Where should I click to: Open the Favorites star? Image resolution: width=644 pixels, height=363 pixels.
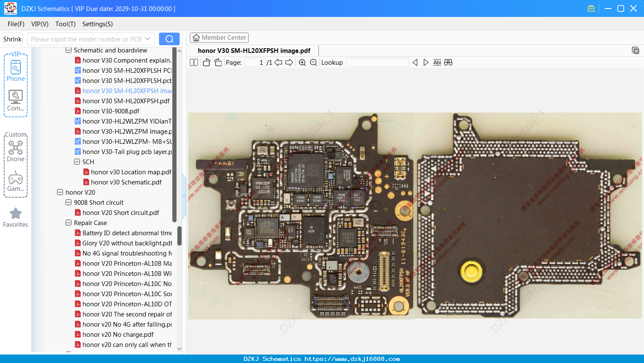coord(16,217)
